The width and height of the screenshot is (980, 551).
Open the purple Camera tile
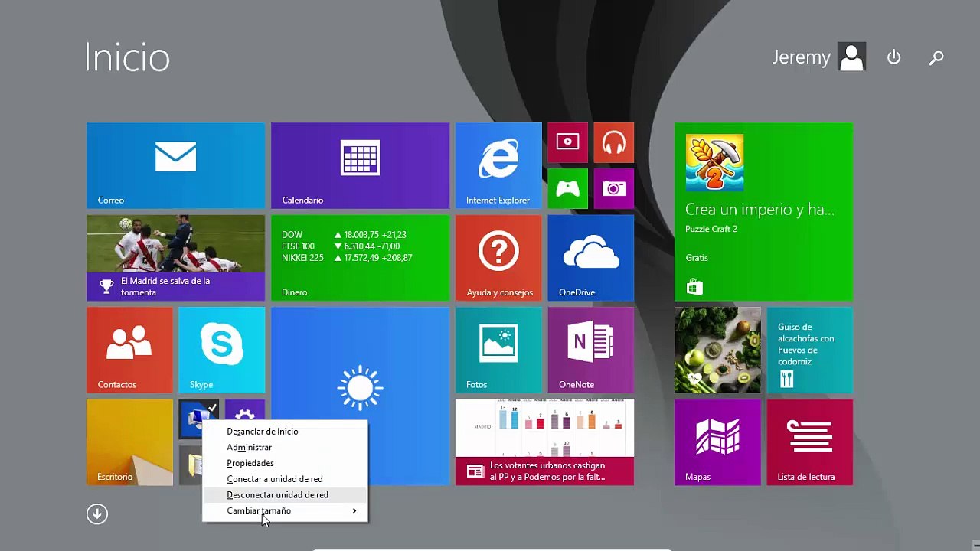click(613, 188)
